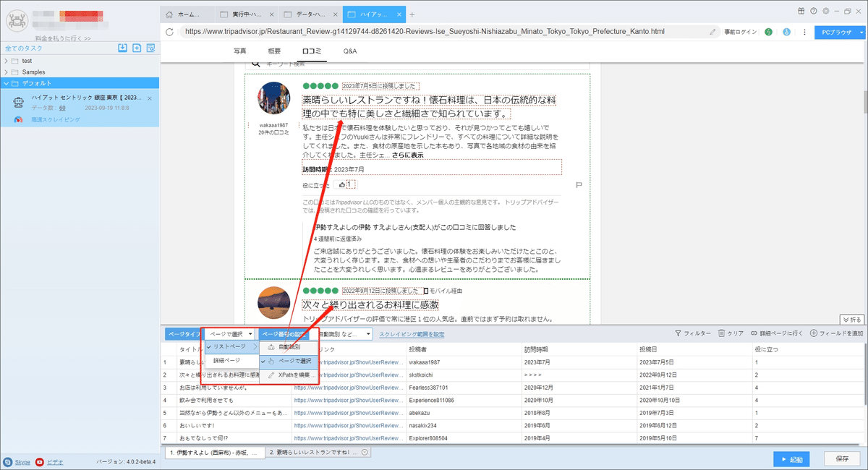
Task: Click the 料金を払うに行く link
Action: (x=62, y=38)
